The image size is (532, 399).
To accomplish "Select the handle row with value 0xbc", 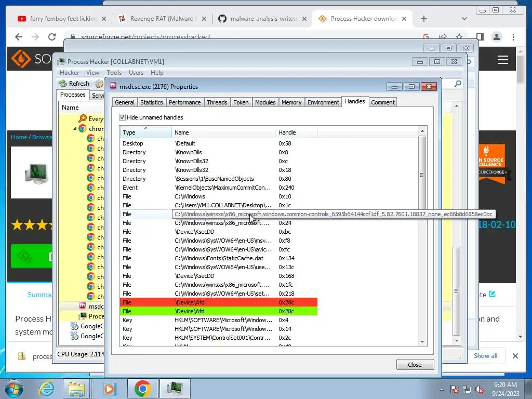I will point(219,232).
